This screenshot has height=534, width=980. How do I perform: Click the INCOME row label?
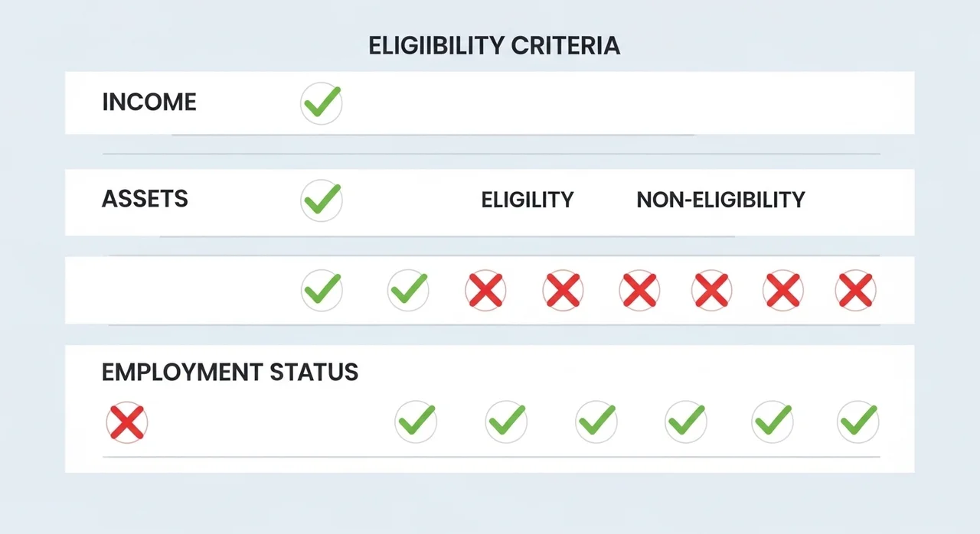coord(149,103)
